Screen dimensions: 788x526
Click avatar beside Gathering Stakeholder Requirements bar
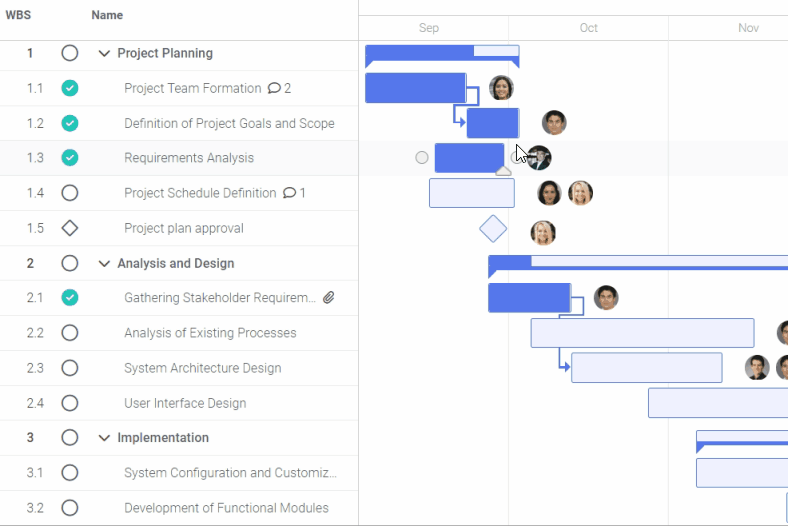tap(606, 298)
